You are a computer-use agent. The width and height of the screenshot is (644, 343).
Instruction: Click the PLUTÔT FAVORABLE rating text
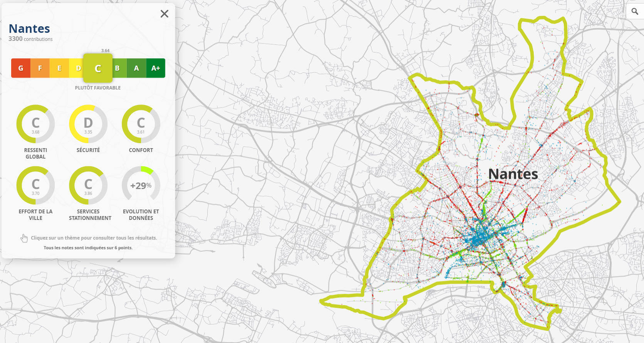[x=98, y=88]
